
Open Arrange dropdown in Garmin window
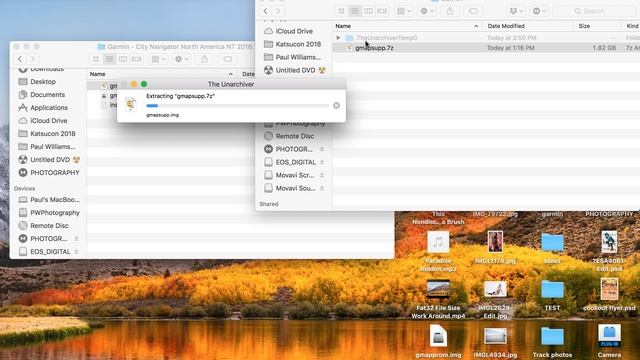(159, 59)
